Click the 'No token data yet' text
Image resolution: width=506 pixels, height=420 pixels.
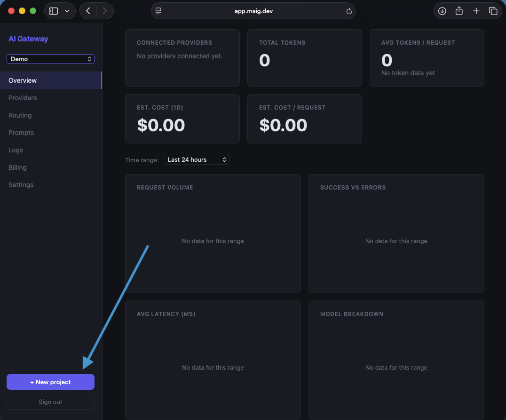408,73
